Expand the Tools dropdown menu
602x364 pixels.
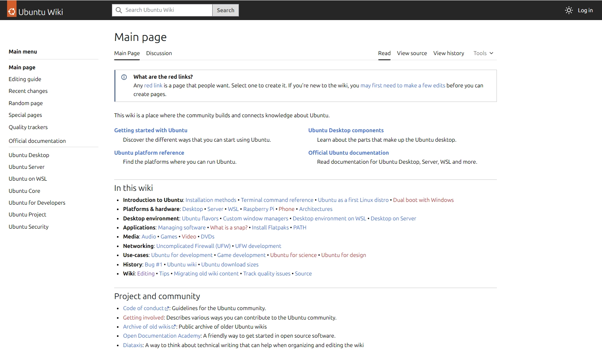click(483, 53)
